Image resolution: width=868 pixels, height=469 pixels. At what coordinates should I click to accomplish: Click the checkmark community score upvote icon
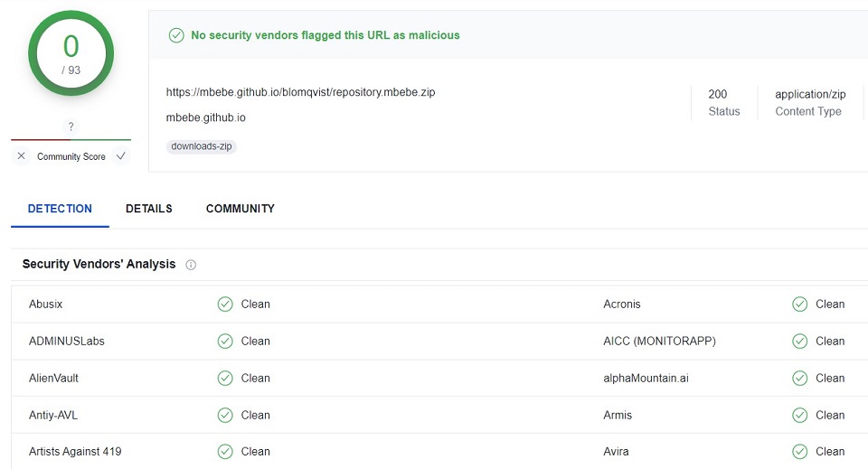coord(120,156)
